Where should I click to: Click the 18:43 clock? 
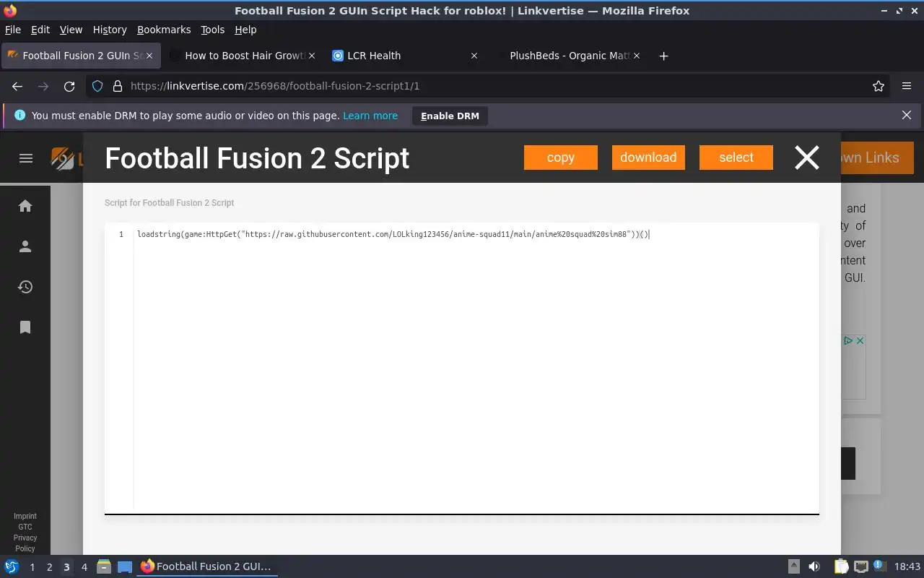(907, 566)
